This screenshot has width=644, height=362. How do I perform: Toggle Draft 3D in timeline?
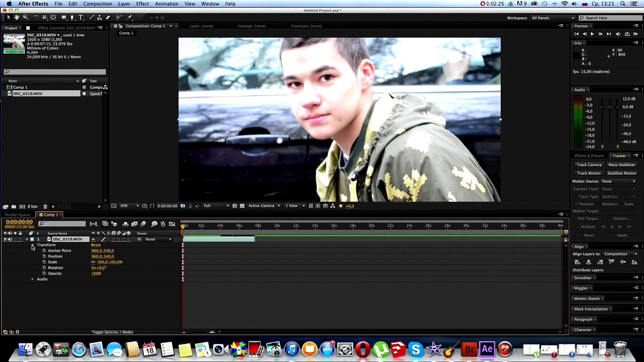pos(114,224)
